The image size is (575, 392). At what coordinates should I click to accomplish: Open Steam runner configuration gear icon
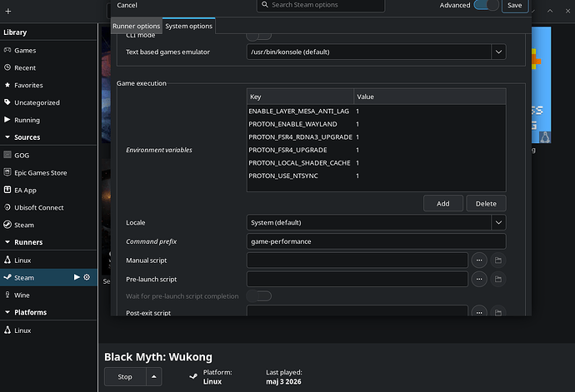pyautogui.click(x=87, y=277)
